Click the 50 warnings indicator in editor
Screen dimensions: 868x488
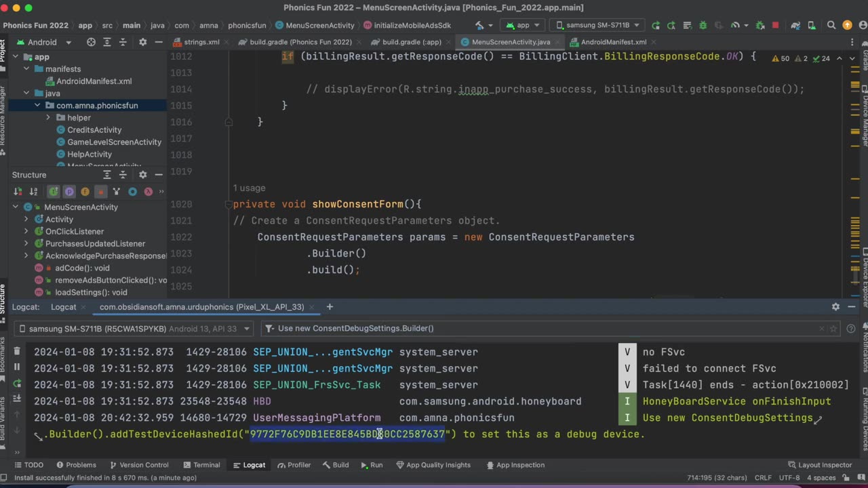781,58
